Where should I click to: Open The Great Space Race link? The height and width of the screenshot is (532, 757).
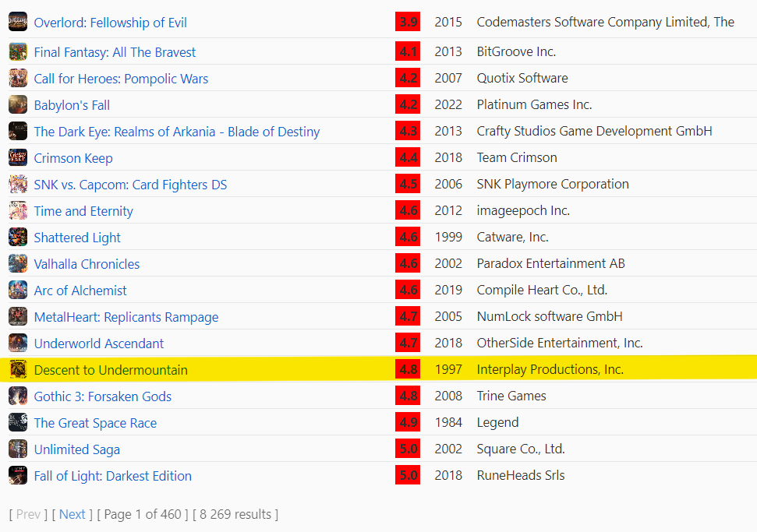[x=95, y=424]
